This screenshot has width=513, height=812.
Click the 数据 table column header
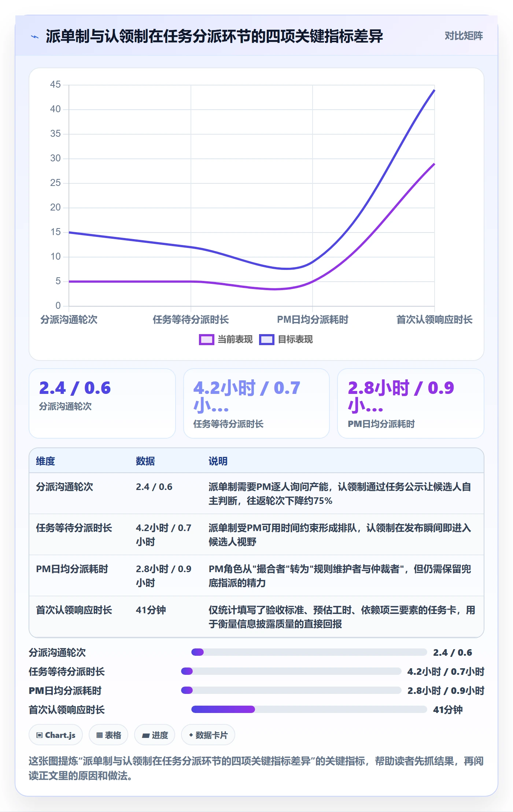tap(145, 461)
